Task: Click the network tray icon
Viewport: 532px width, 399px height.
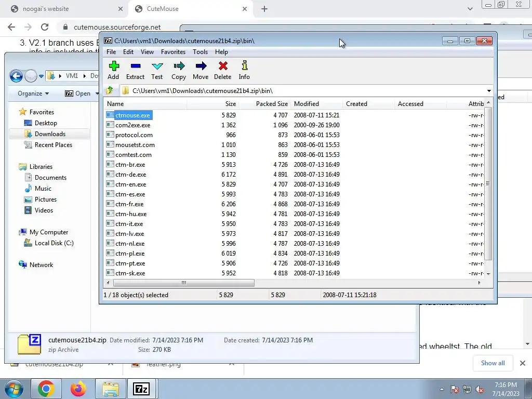Action: (467, 390)
